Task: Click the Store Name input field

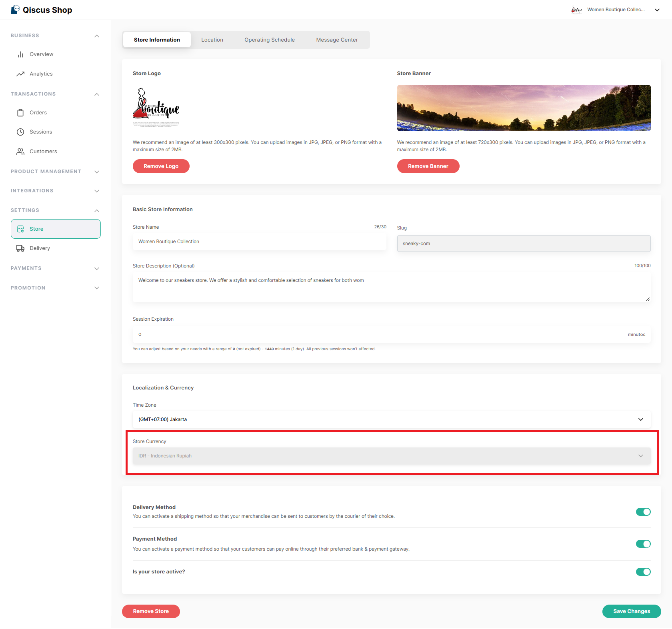Action: tap(259, 242)
